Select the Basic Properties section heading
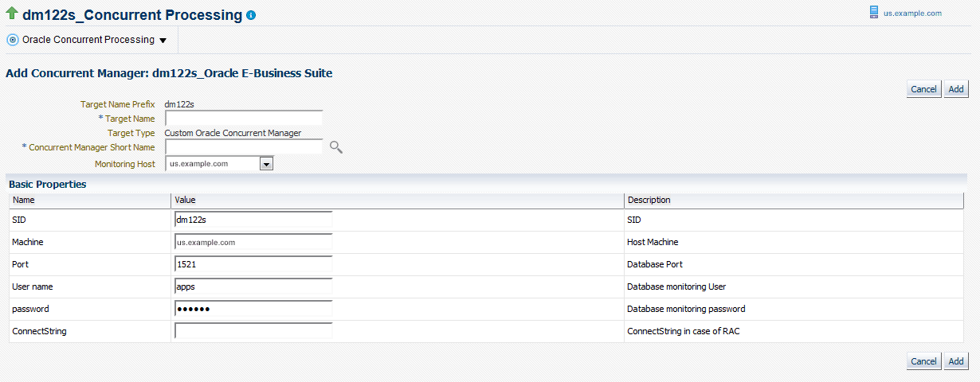Viewport: 980px width, 382px height. tap(48, 184)
